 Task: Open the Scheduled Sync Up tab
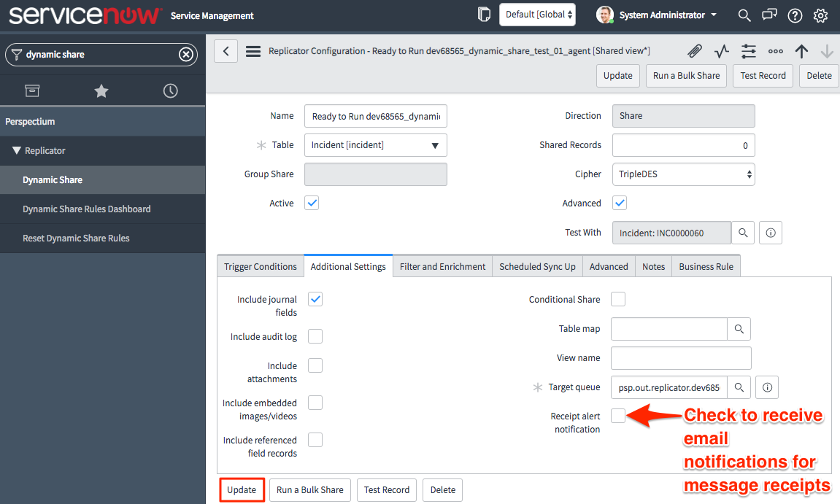click(537, 266)
